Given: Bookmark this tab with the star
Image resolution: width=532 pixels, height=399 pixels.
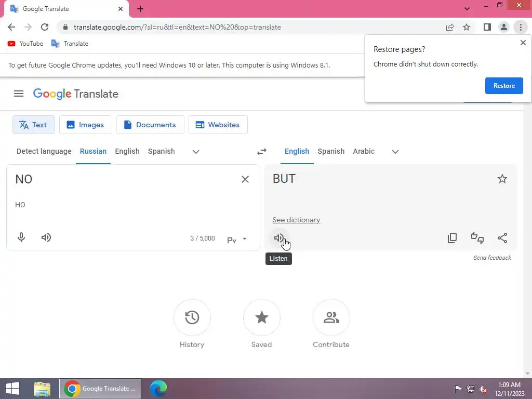Looking at the screenshot, I should tap(467, 27).
